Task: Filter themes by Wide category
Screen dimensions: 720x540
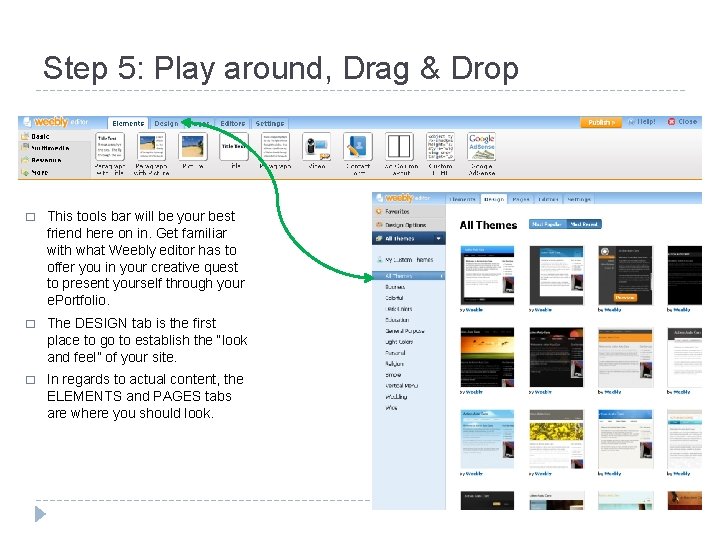Action: (391, 407)
